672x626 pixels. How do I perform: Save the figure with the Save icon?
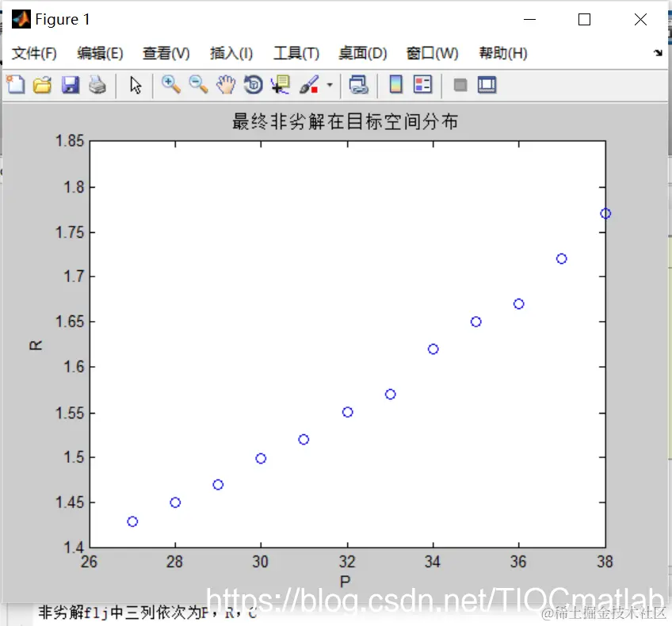[x=71, y=85]
